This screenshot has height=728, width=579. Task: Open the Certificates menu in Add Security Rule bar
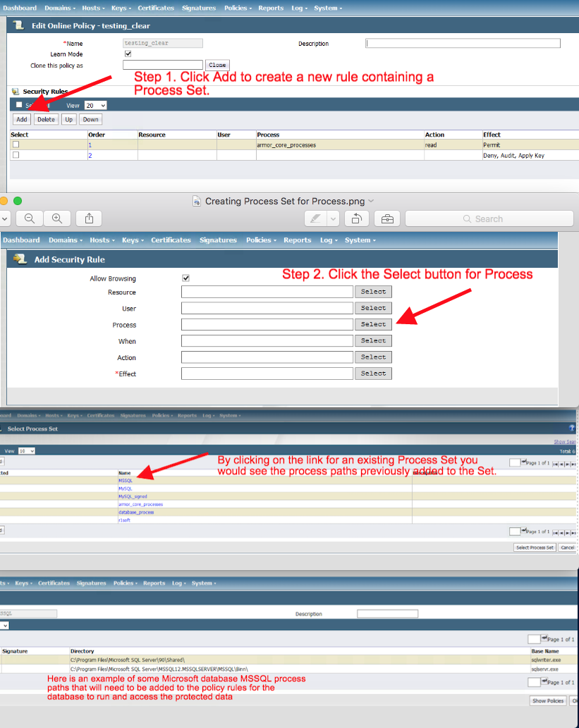click(x=171, y=240)
